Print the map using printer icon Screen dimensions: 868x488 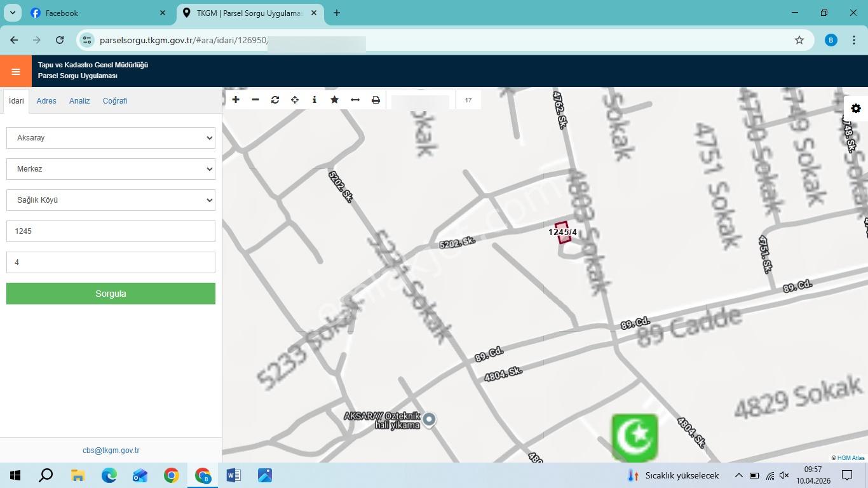tap(376, 100)
